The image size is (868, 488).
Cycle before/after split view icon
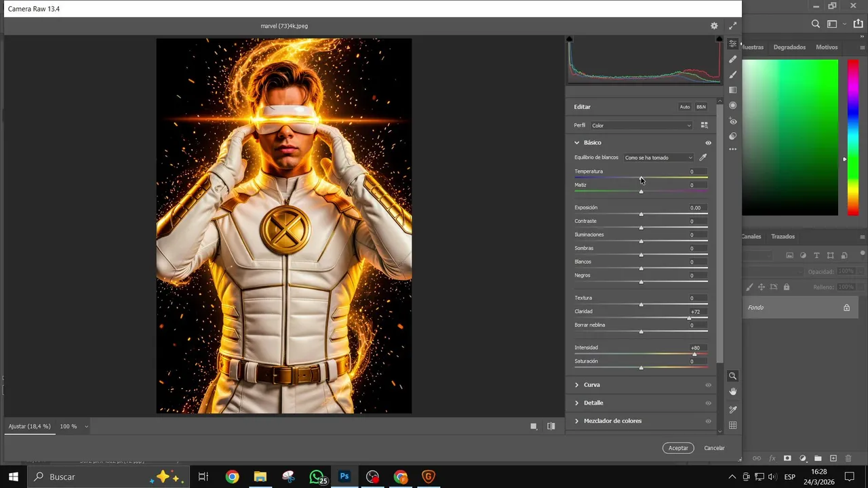(551, 426)
